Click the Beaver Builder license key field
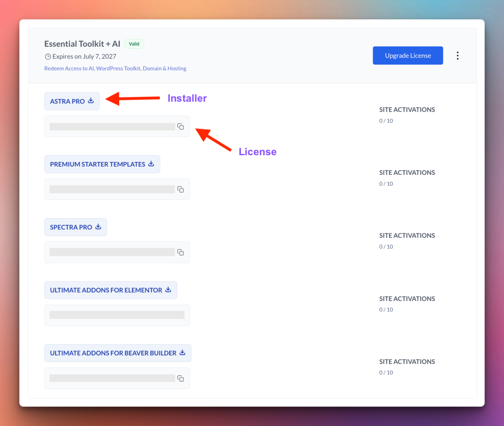This screenshot has width=504, height=426. tap(117, 378)
